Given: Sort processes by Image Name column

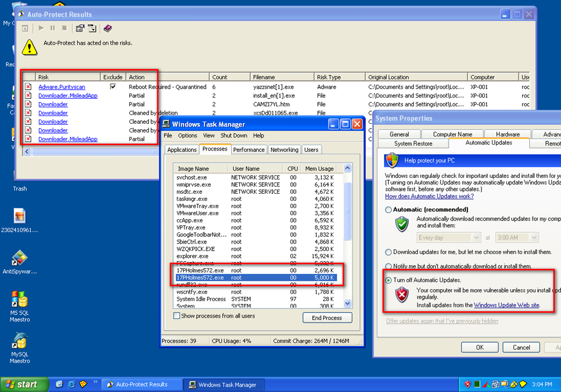Looking at the screenshot, I should pyautogui.click(x=201, y=169).
